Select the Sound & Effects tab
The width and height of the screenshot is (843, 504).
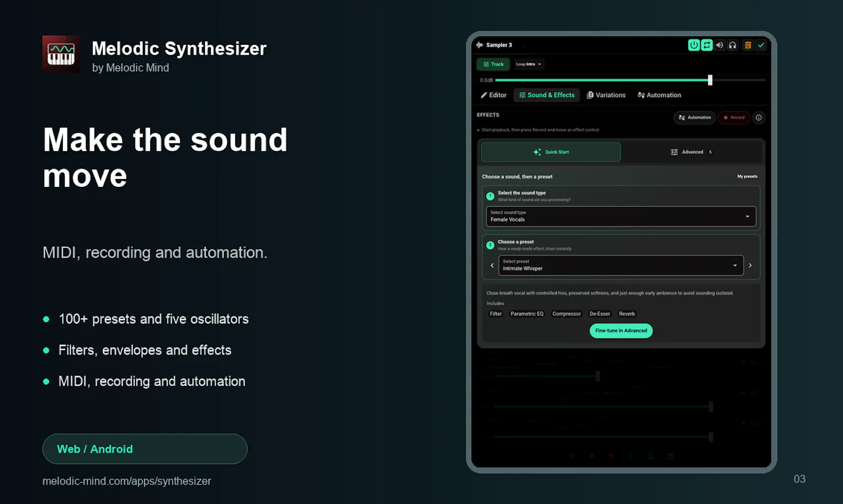[547, 95]
